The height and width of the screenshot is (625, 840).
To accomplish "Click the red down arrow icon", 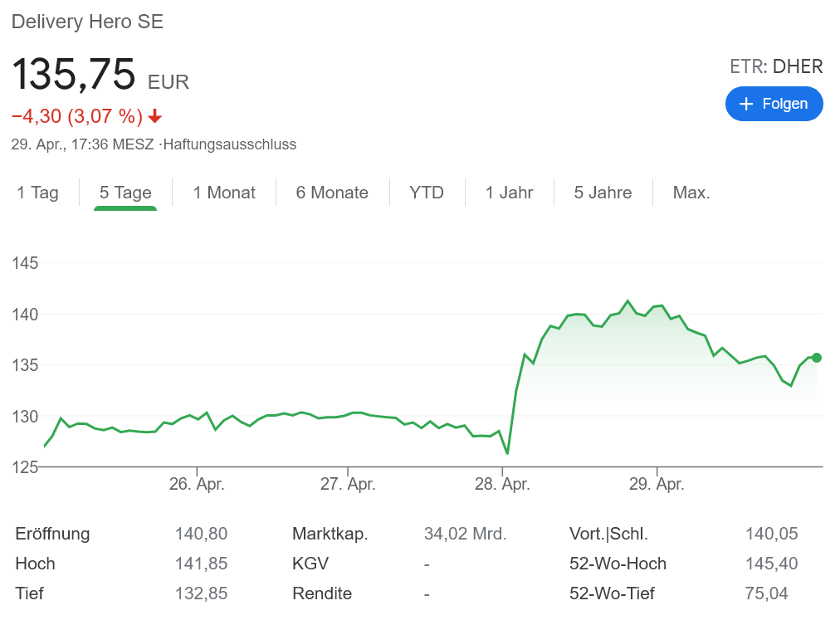I will [155, 116].
